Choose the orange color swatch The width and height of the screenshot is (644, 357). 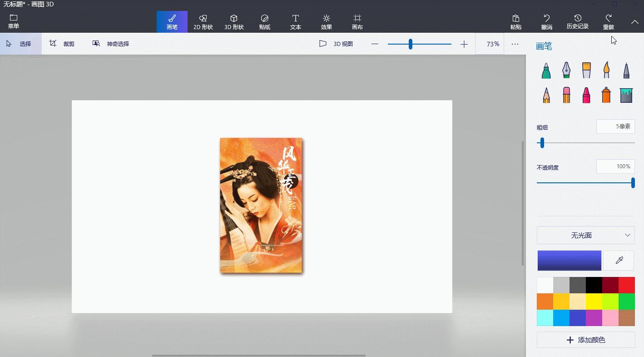(545, 302)
